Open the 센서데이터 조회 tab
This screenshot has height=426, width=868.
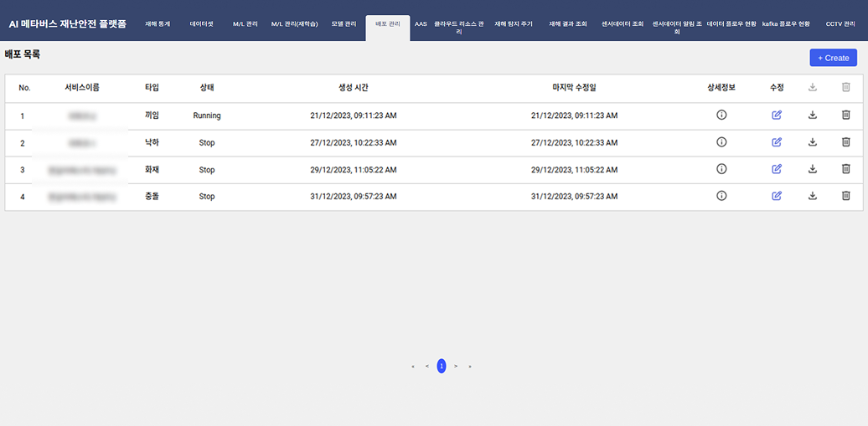pyautogui.click(x=623, y=24)
